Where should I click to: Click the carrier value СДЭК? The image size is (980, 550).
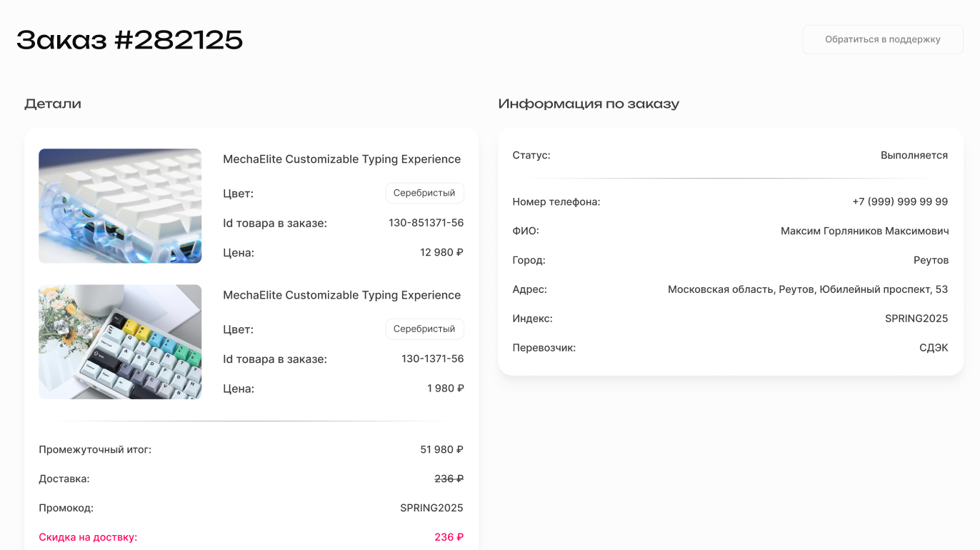[933, 348]
